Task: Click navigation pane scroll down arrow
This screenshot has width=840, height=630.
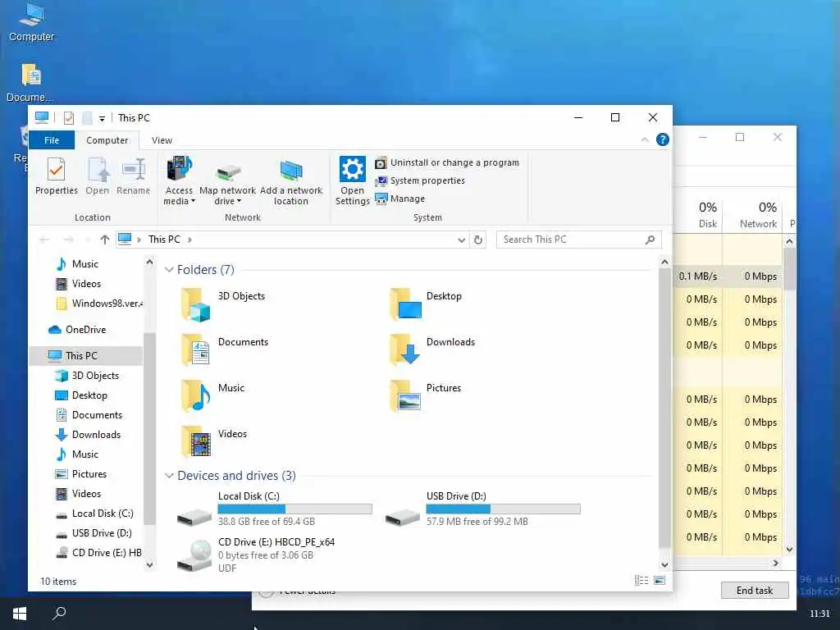Action: (149, 564)
